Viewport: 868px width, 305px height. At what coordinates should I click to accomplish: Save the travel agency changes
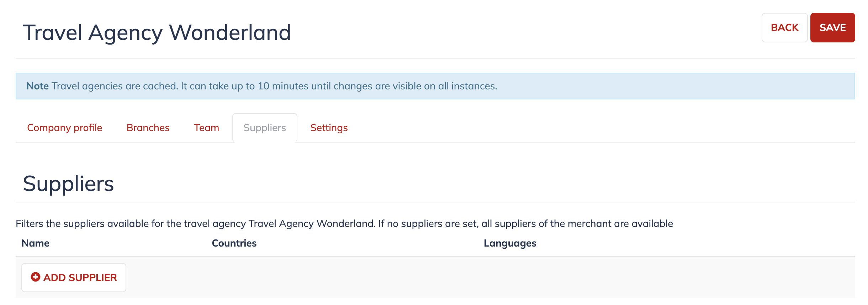click(x=832, y=28)
